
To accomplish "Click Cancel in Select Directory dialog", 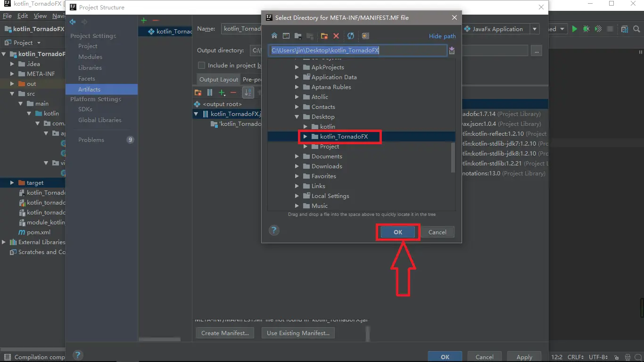I will coord(437,232).
